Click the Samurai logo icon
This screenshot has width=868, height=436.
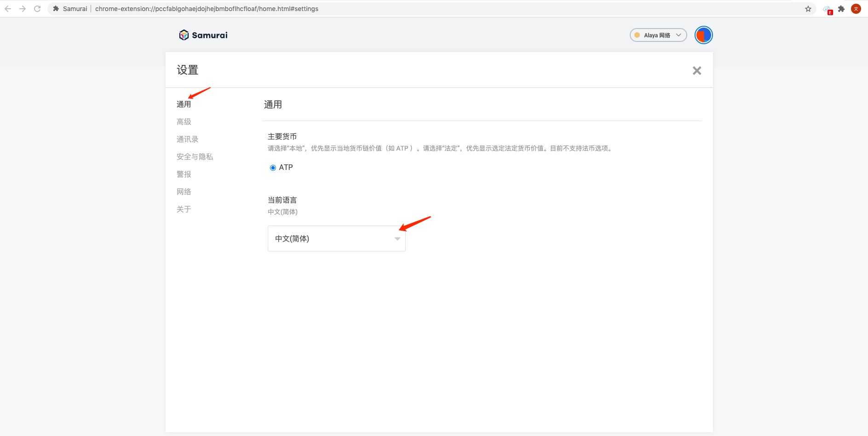point(184,35)
